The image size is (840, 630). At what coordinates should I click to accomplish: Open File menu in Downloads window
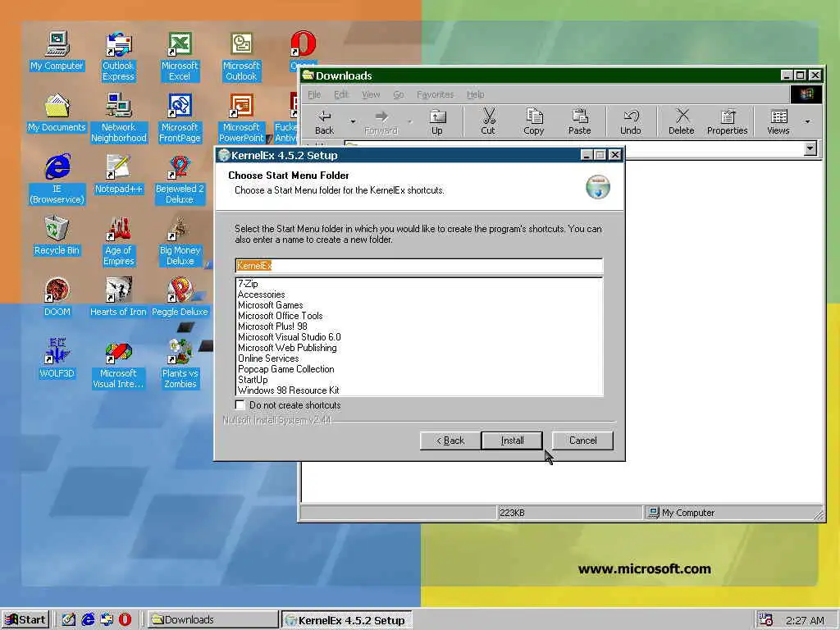click(x=314, y=94)
